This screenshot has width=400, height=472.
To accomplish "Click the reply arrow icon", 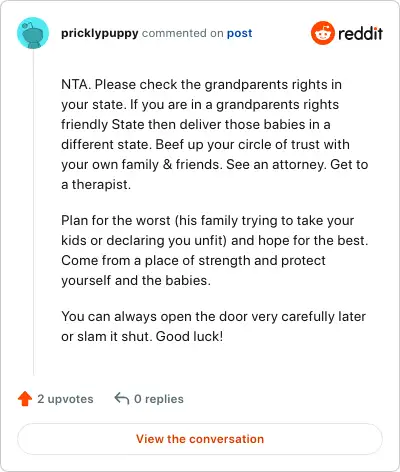I will (122, 398).
